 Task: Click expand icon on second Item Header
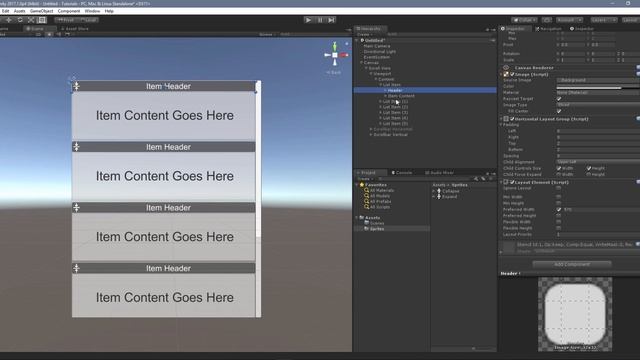(x=77, y=147)
